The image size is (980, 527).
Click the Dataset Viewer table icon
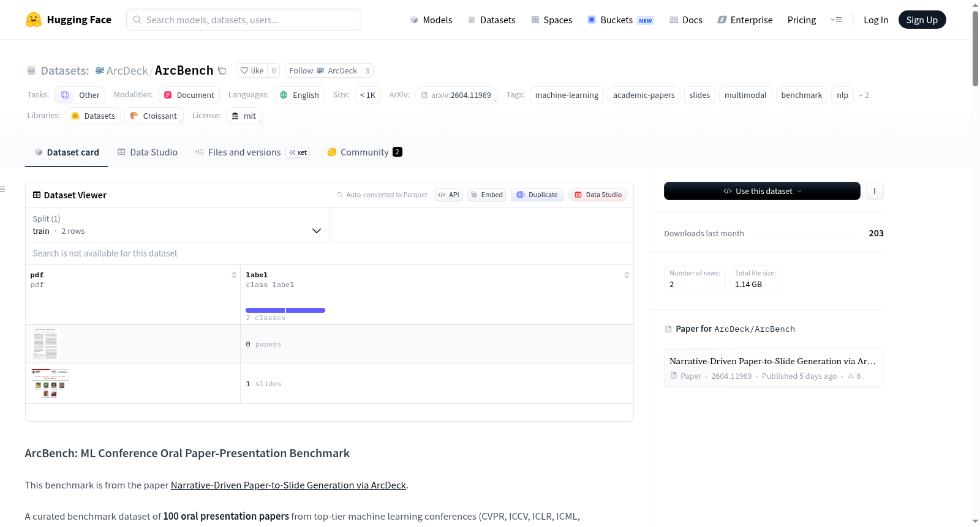click(x=37, y=195)
